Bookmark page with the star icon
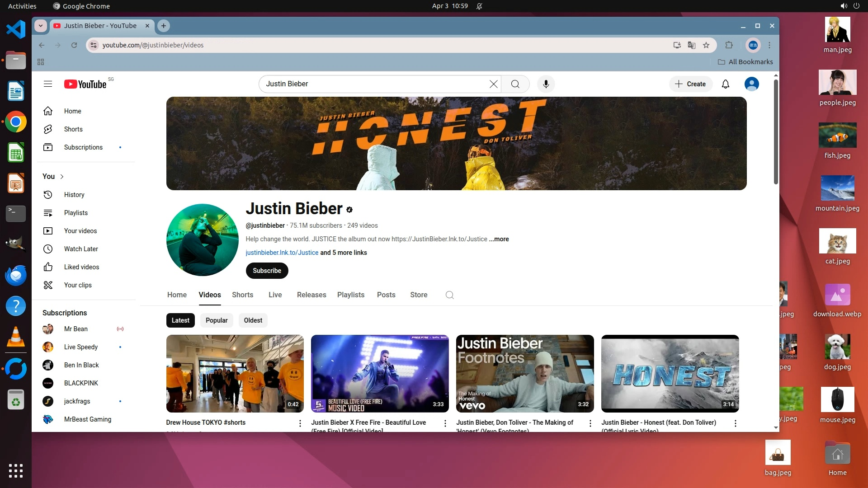 pyautogui.click(x=706, y=45)
